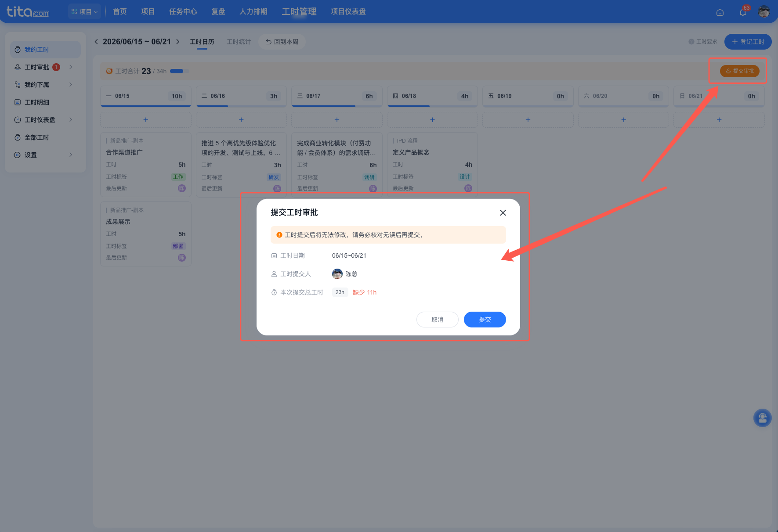Select 我的工时 in sidebar
778x532 pixels.
pos(45,50)
